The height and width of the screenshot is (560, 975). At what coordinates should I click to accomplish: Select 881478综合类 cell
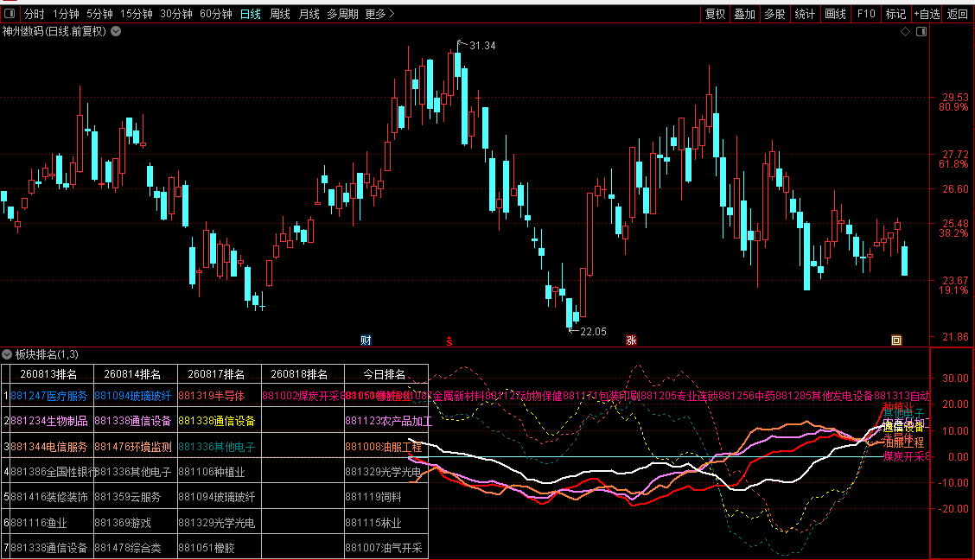click(x=127, y=548)
